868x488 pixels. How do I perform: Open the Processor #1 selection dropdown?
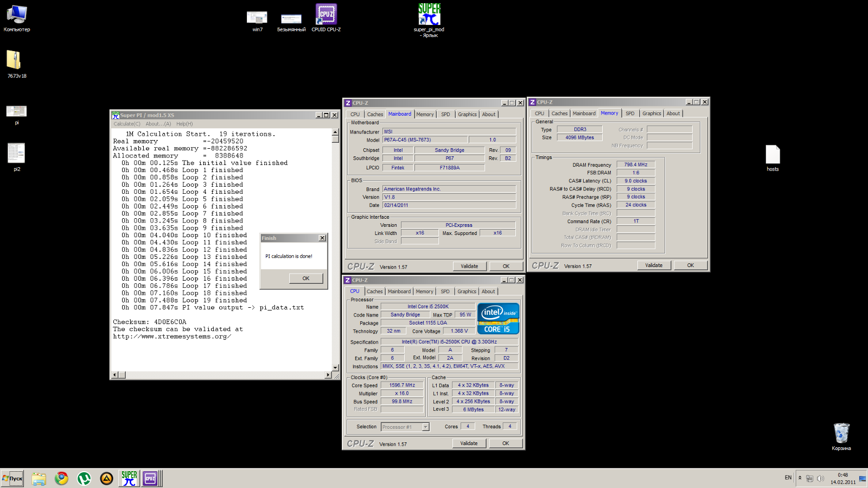tap(425, 427)
